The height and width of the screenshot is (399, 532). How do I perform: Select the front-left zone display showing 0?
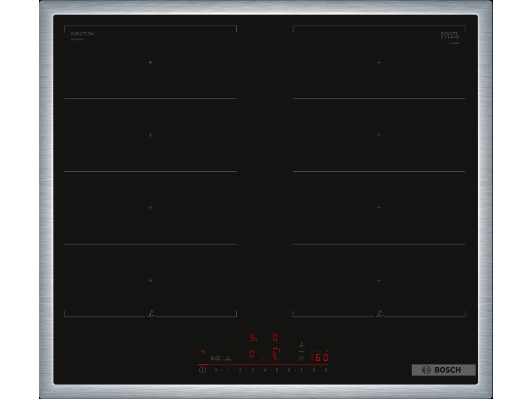pos(252,354)
